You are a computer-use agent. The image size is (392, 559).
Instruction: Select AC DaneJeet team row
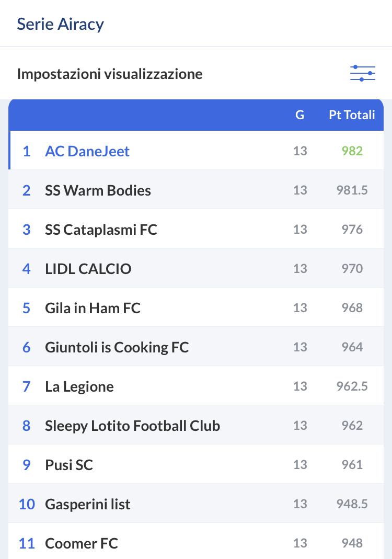point(87,151)
